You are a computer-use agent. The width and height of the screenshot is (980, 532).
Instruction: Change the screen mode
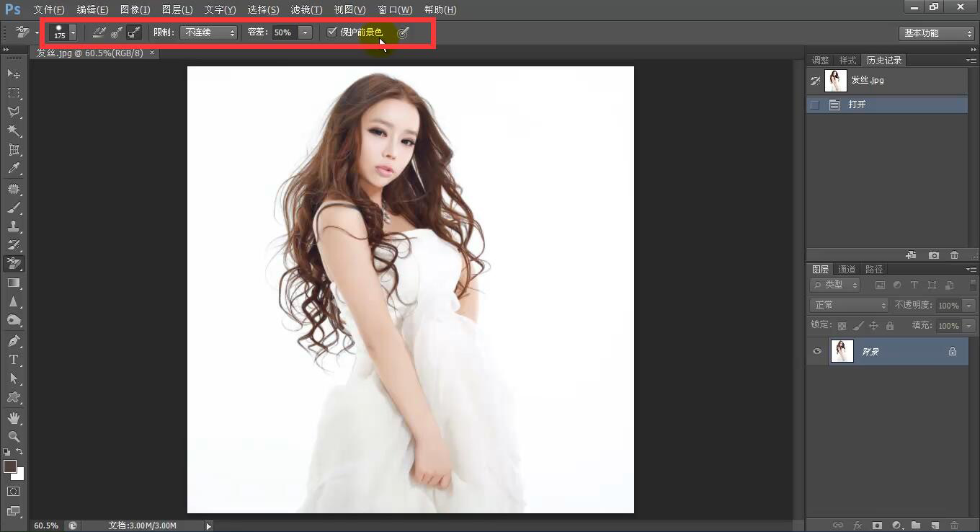[x=14, y=511]
